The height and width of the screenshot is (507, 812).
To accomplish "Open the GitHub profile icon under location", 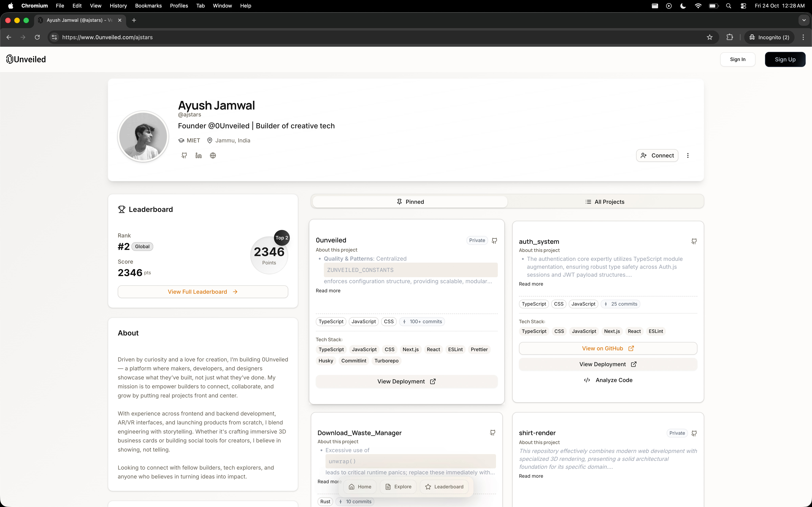I will (184, 155).
